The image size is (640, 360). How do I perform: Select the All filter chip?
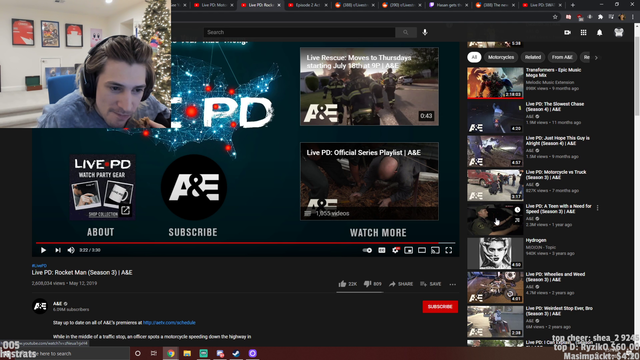click(474, 57)
